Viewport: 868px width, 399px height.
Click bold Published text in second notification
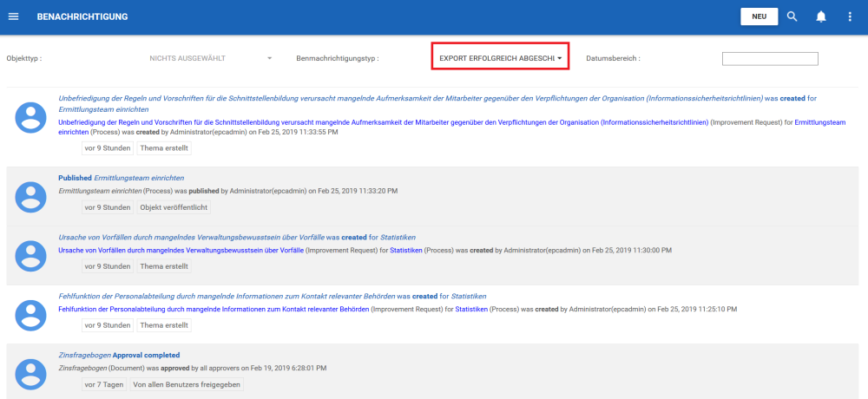pyautogui.click(x=75, y=178)
